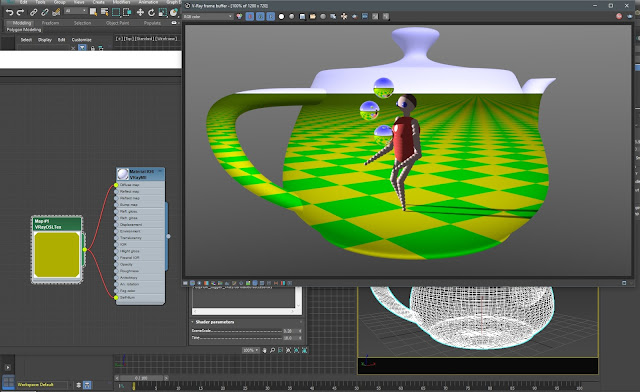Image resolution: width=640 pixels, height=392 pixels.
Task: Click the VRayOSLTex map node yellow thumbnail
Action: click(57, 255)
